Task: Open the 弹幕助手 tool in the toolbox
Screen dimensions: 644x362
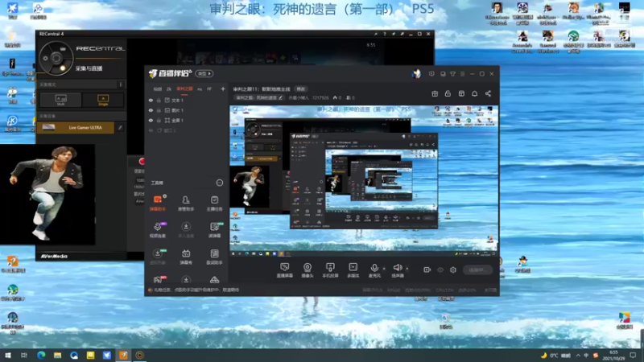Action: point(158,204)
